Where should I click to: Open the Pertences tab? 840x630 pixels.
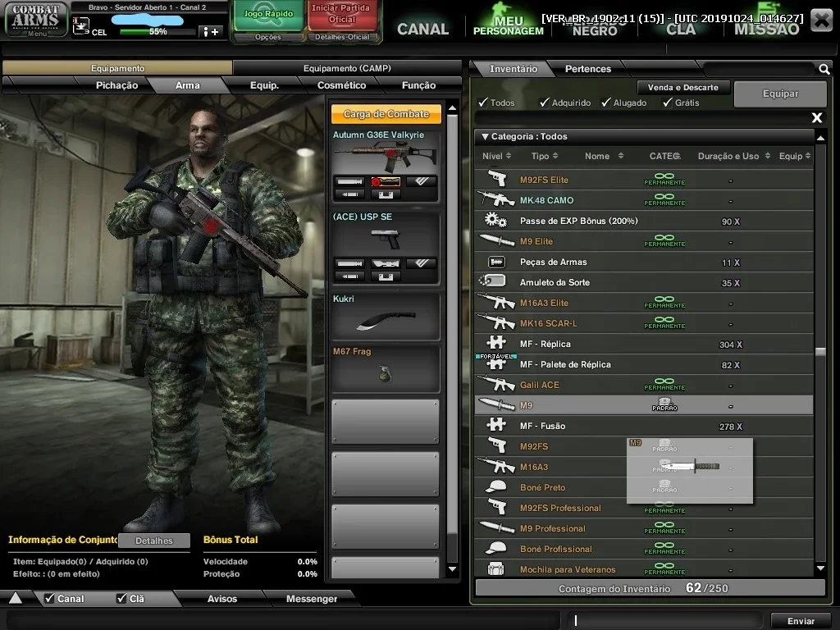pos(587,69)
